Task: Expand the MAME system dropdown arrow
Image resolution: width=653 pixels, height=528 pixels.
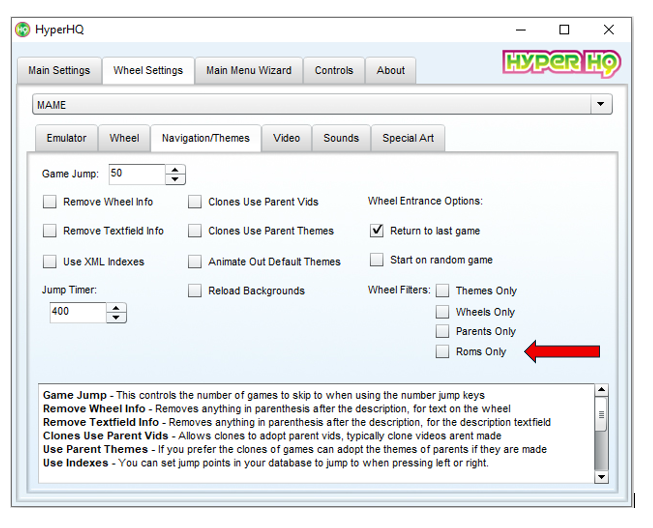Action: 601,104
